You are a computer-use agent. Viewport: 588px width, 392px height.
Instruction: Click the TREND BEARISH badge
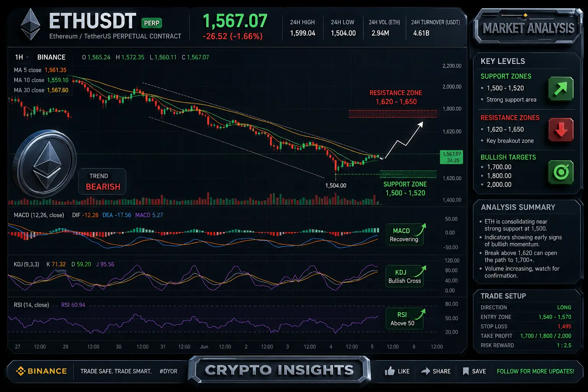click(x=103, y=181)
